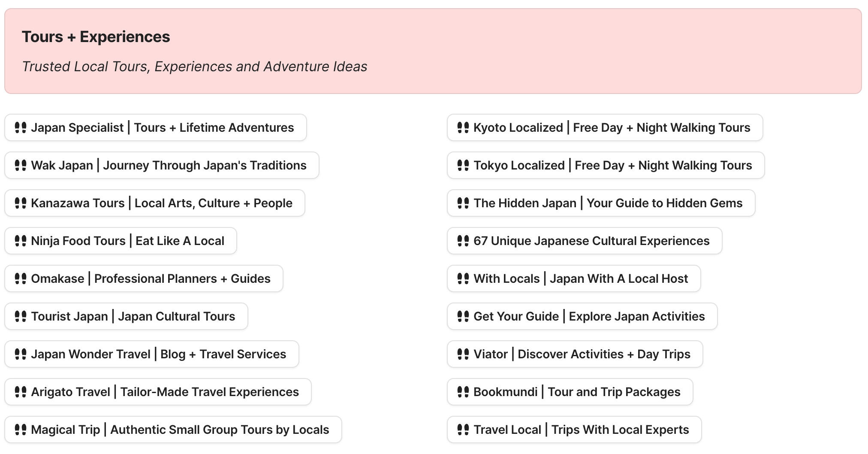Open Get Your Guide Japan activities
This screenshot has width=868, height=454.
point(581,316)
